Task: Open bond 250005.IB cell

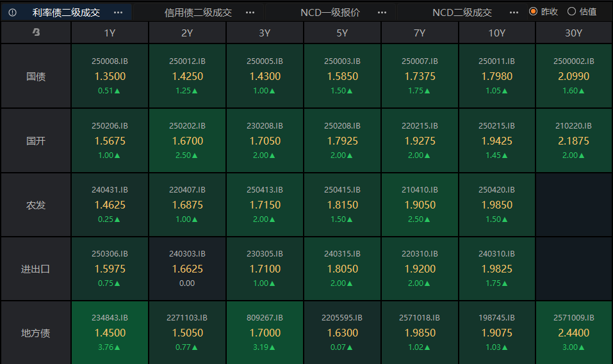Action: pos(265,75)
